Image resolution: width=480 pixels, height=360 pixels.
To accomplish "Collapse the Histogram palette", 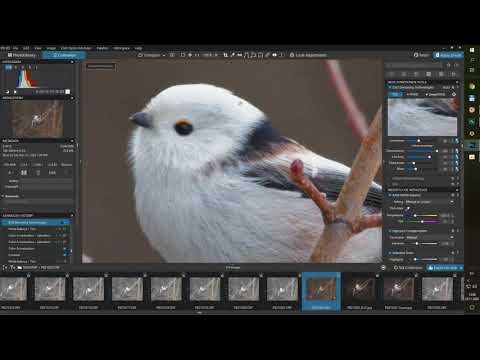I will [x=72, y=62].
